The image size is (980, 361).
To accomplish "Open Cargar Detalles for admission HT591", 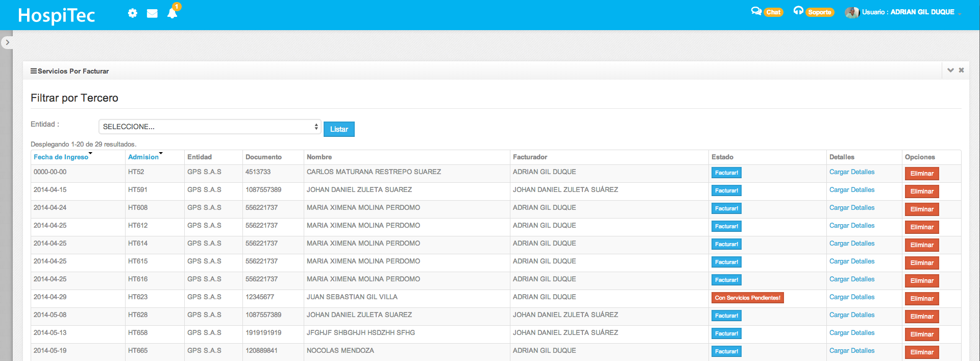I will pos(851,190).
